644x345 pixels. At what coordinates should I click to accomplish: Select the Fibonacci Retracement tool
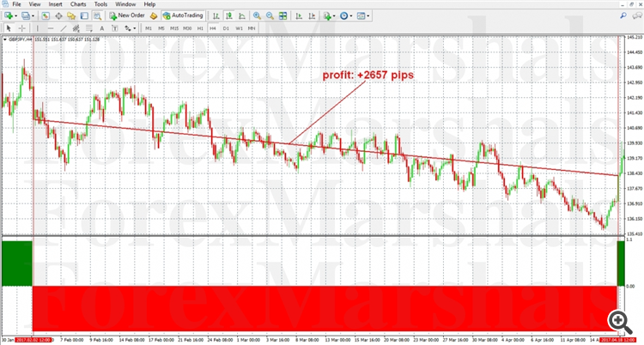pyautogui.click(x=88, y=28)
